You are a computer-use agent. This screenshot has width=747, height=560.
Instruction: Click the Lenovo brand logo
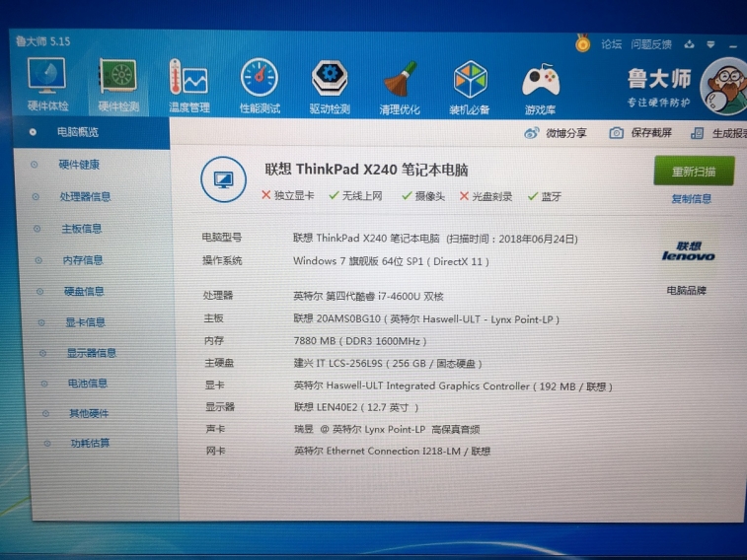pyautogui.click(x=689, y=251)
